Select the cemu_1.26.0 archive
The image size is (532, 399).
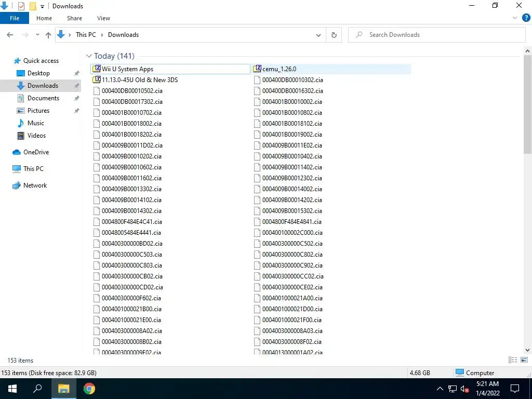point(331,69)
